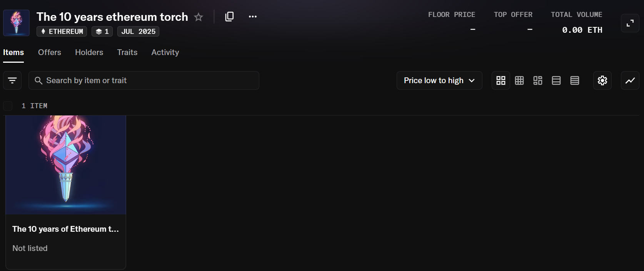Open the Ethereum torch NFT thumbnail
The height and width of the screenshot is (271, 644).
click(66, 165)
